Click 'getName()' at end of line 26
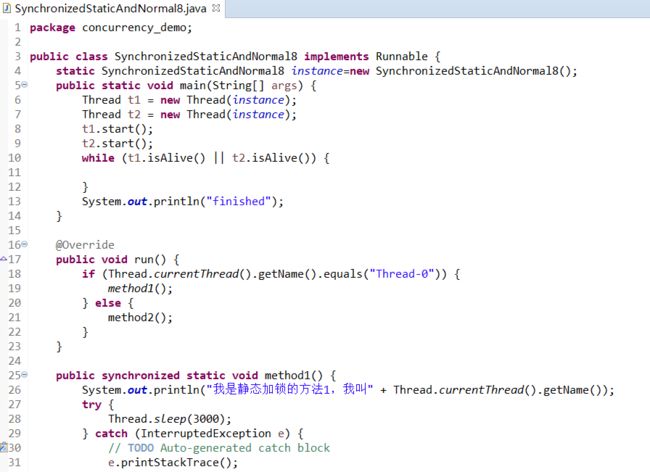This screenshot has width=650, height=472. coord(572,390)
